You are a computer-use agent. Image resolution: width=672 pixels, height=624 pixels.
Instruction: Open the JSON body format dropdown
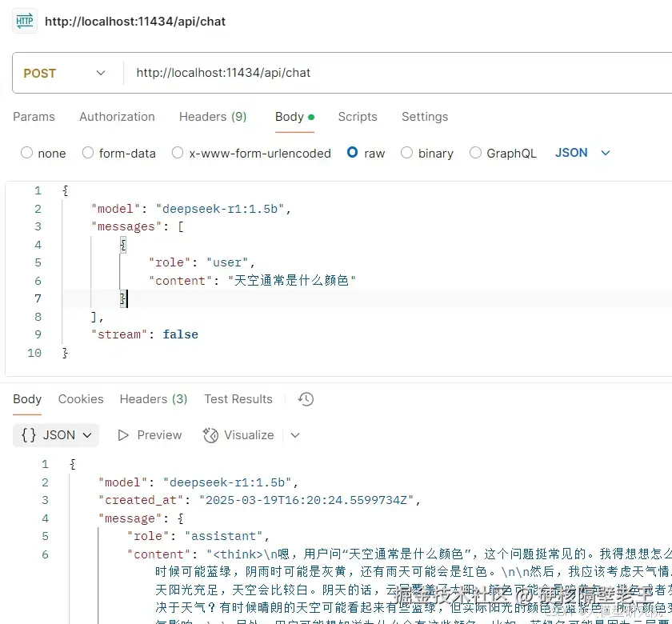click(582, 153)
